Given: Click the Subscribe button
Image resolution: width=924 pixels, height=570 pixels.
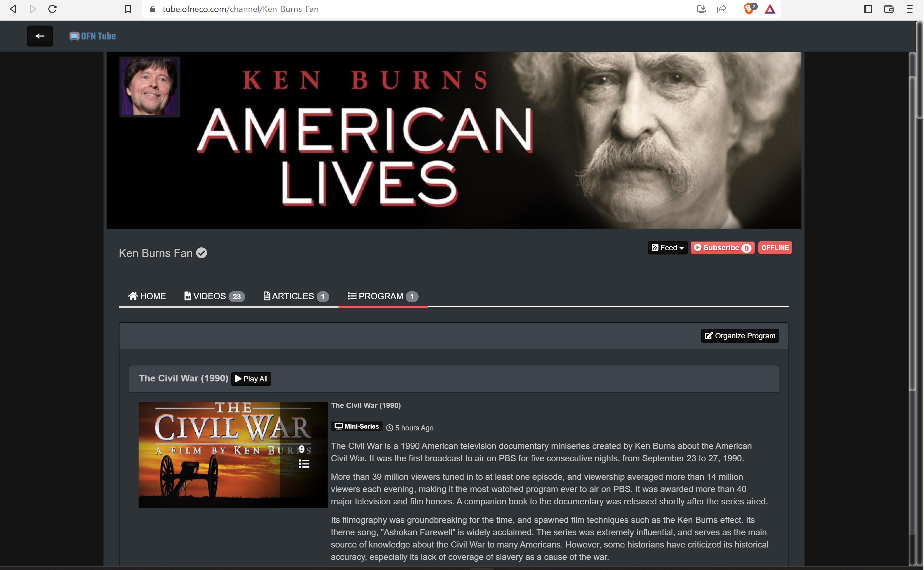Looking at the screenshot, I should point(722,248).
